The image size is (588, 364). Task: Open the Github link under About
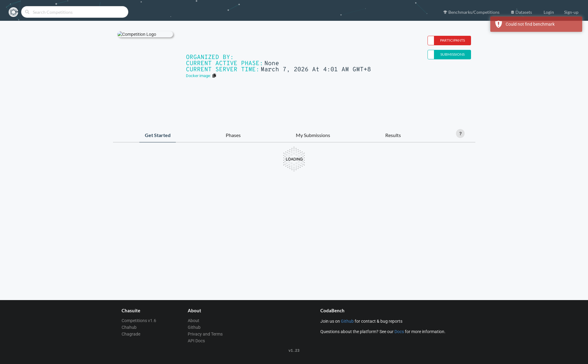194,327
